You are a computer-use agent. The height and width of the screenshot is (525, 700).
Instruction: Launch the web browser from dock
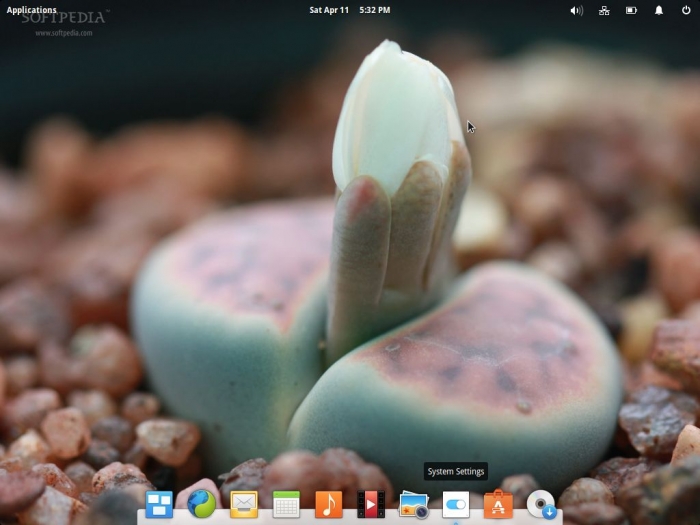[x=201, y=504]
